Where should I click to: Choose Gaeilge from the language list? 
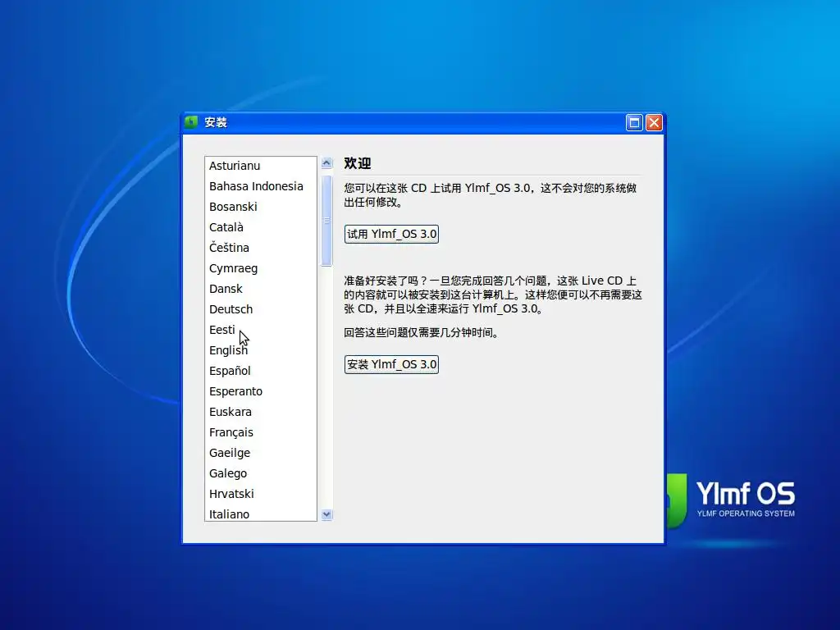click(260, 453)
